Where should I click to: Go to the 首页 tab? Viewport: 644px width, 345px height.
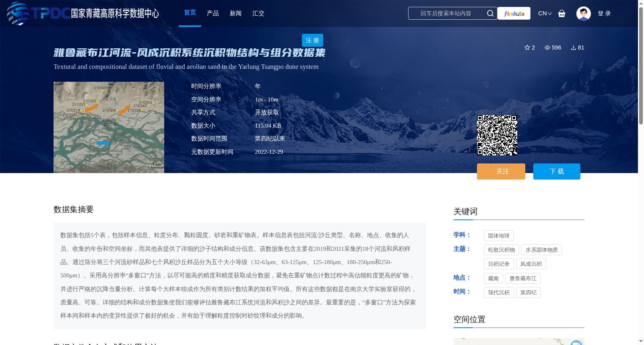190,13
